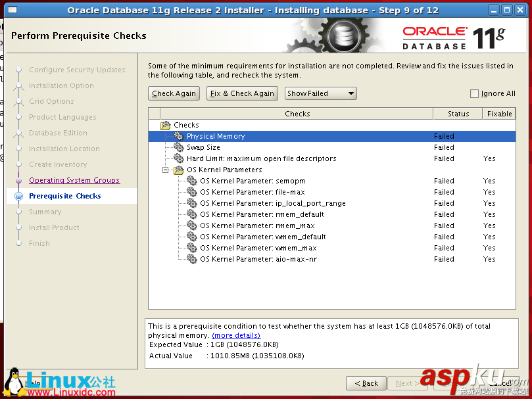Click the Status column header

point(458,114)
